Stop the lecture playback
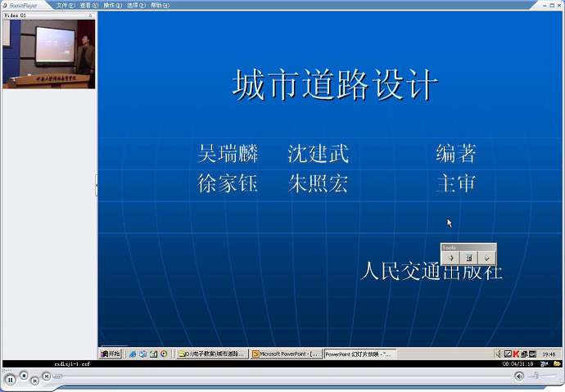Image resolution: width=565 pixels, height=392 pixels. [x=24, y=376]
